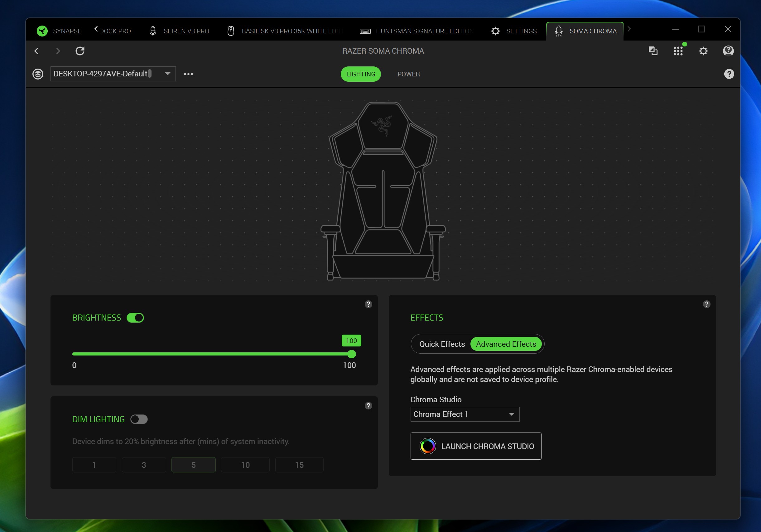
Task: Switch to the Power subtab
Action: (x=408, y=74)
